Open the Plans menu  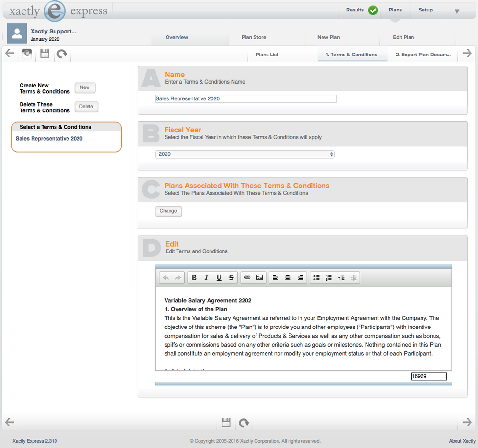[395, 10]
